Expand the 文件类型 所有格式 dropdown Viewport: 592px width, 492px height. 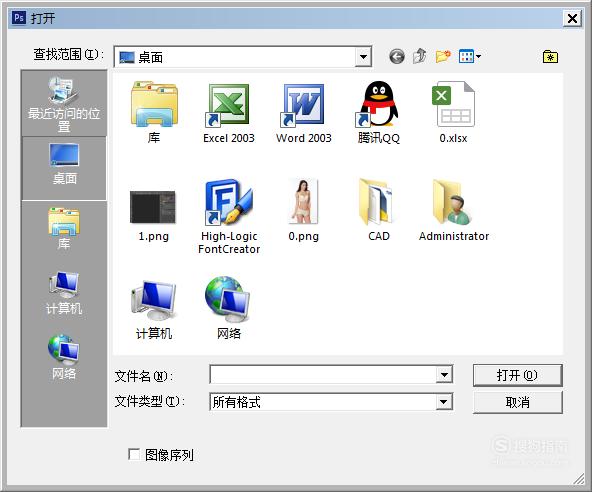[x=444, y=402]
